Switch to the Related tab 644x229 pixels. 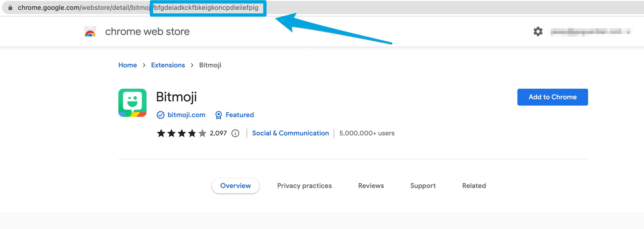click(474, 186)
